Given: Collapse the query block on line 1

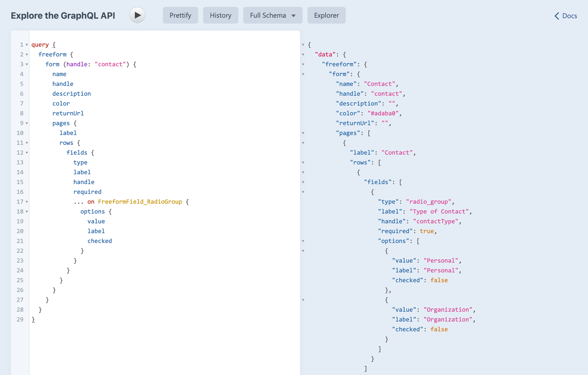Looking at the screenshot, I should 27,45.
